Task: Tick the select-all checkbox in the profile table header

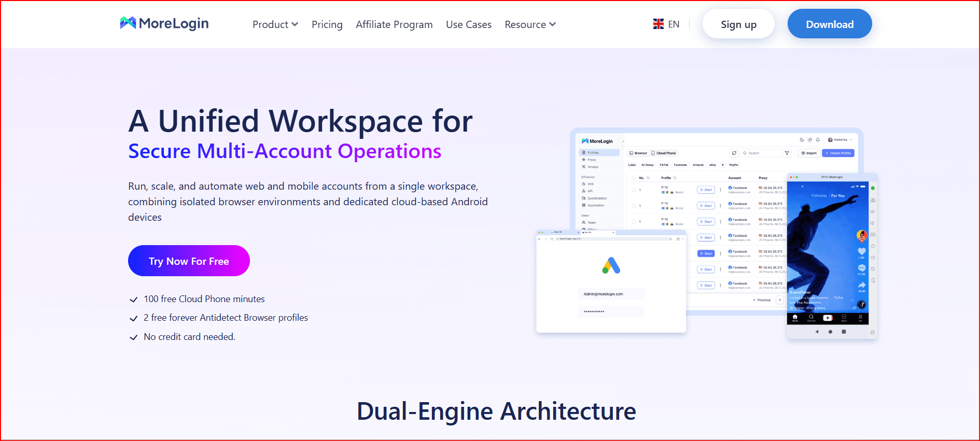Action: pos(634,178)
